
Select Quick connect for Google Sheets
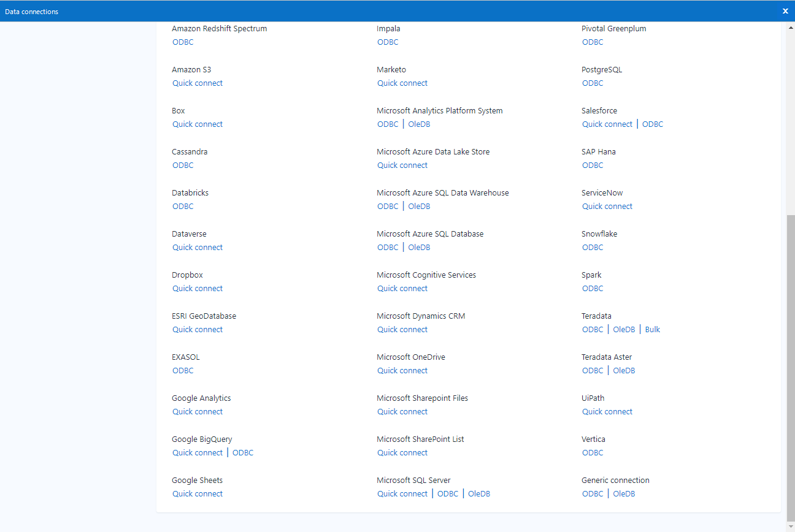(198, 493)
